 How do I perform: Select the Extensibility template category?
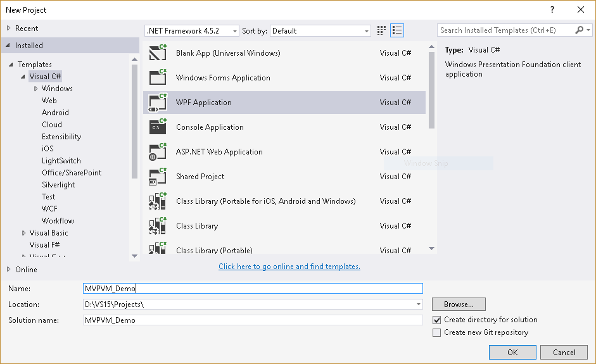61,137
